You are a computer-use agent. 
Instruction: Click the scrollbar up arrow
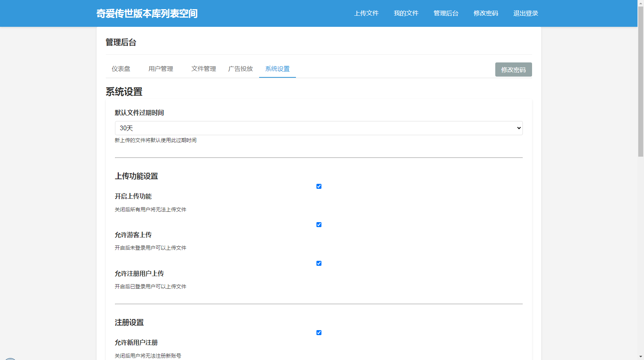click(641, 3)
